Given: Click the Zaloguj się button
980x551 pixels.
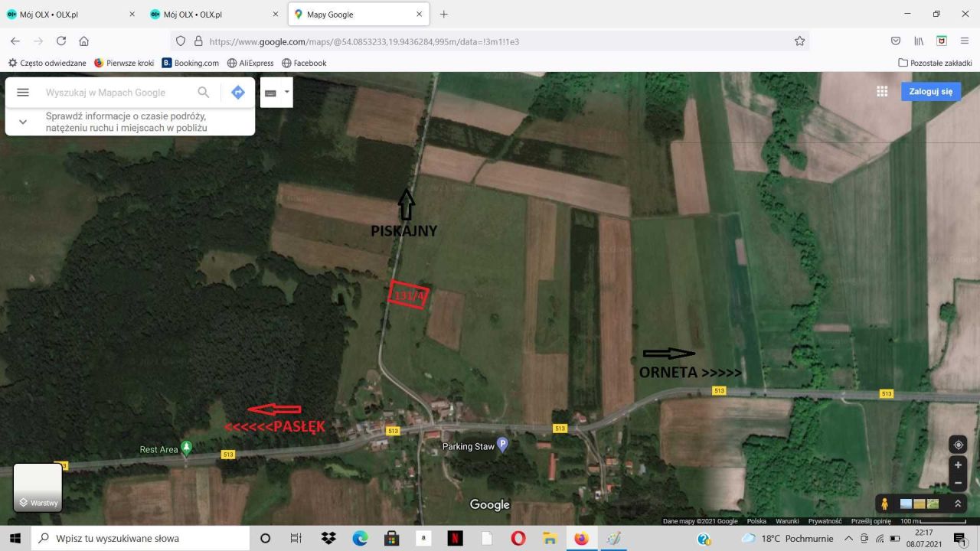Looking at the screenshot, I should tap(930, 92).
